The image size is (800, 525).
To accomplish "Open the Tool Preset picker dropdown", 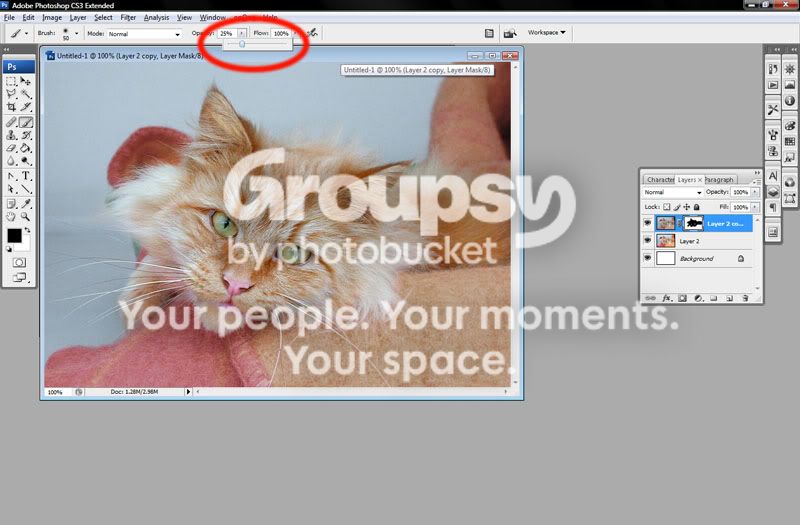I will [27, 34].
